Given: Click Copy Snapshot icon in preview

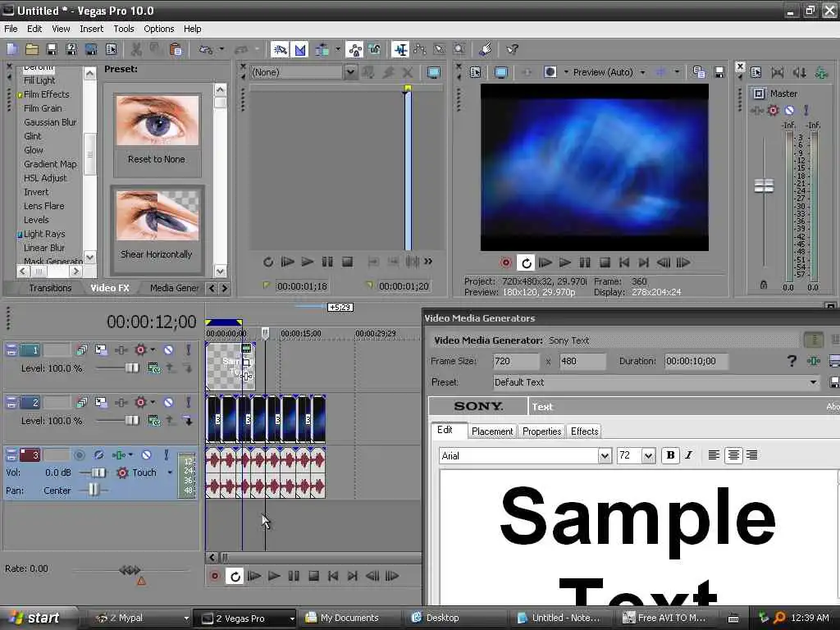Looking at the screenshot, I should (699, 72).
